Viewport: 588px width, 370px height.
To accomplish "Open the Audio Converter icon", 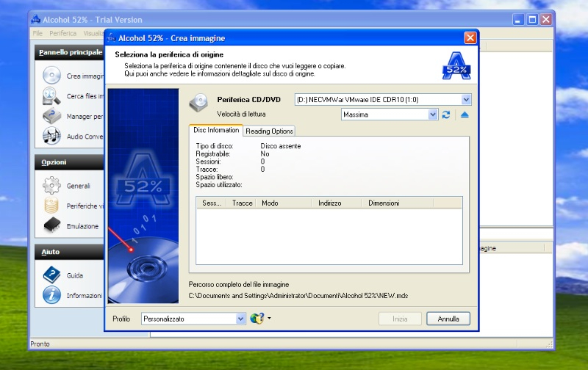I will (x=51, y=136).
